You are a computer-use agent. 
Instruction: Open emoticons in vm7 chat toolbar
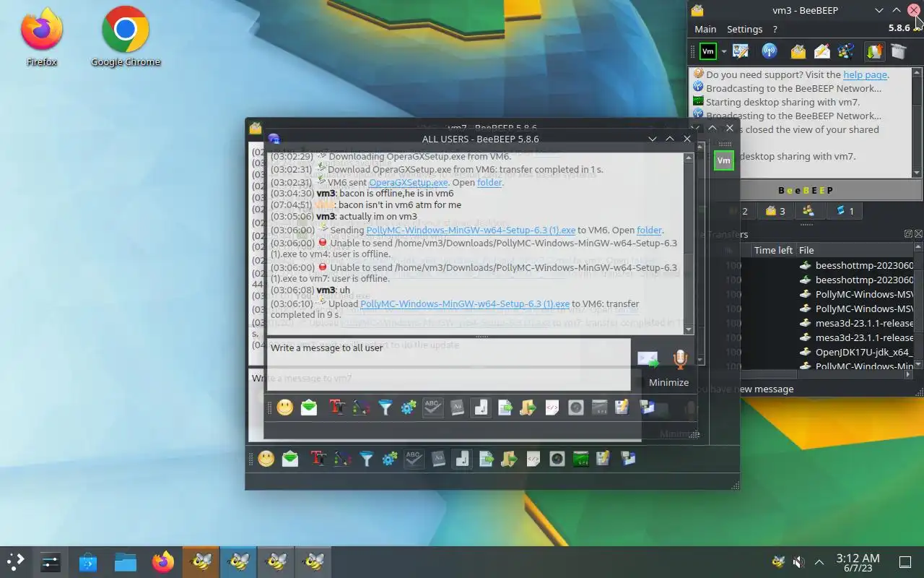[x=266, y=459]
